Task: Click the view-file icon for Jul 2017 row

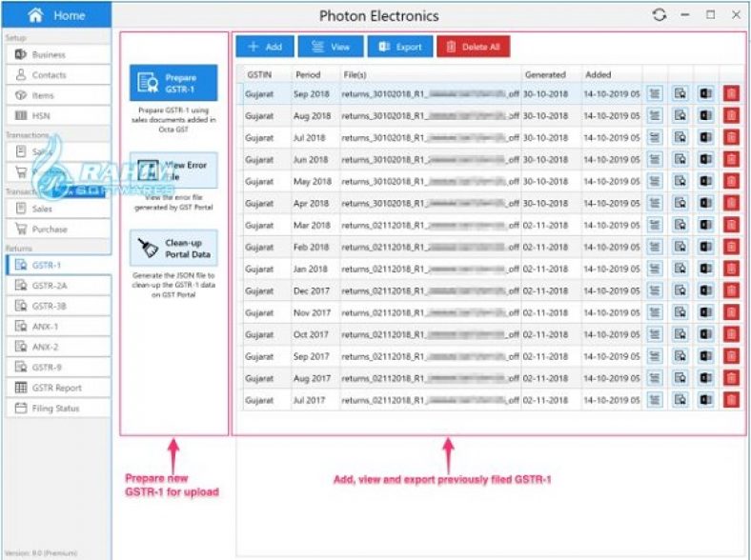Action: pyautogui.click(x=680, y=400)
